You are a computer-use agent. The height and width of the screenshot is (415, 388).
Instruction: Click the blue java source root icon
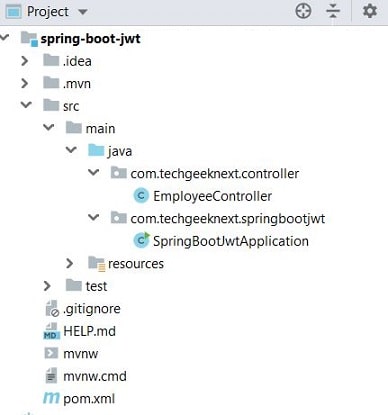click(x=96, y=150)
